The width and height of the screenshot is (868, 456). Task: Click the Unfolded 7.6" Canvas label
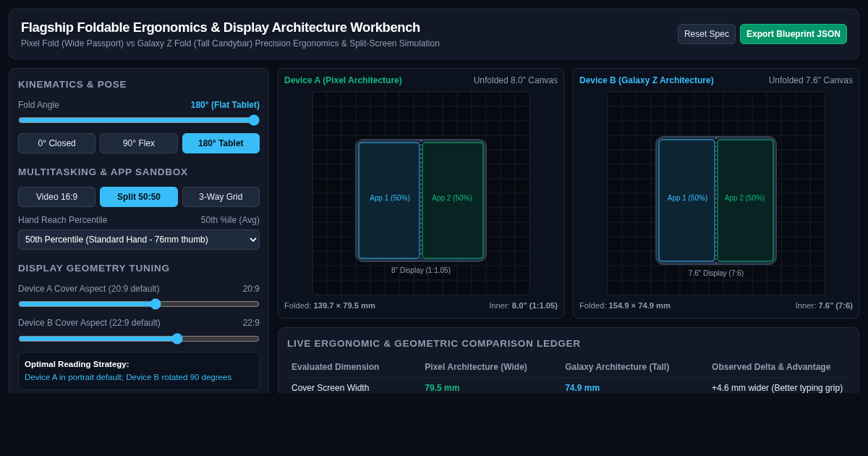[x=811, y=80]
